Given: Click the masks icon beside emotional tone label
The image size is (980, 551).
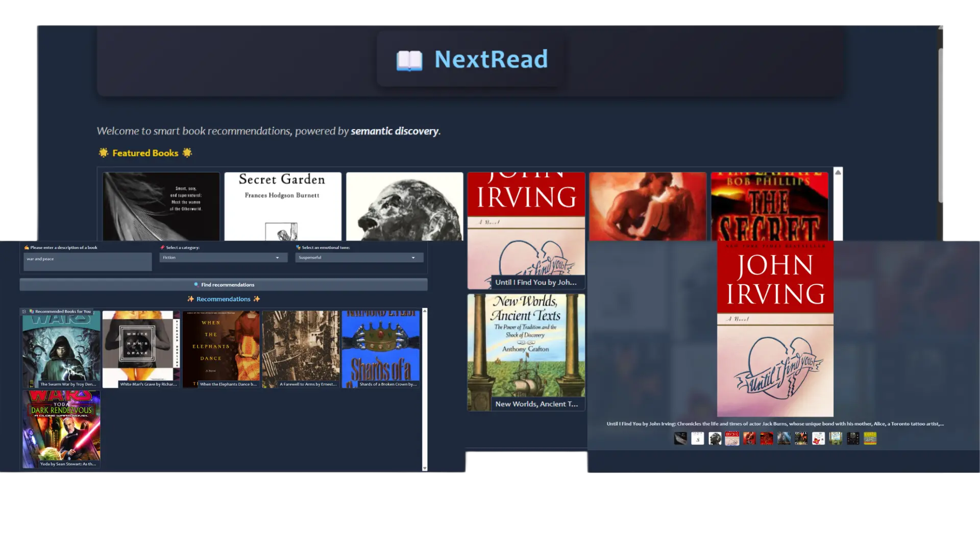Looking at the screenshot, I should point(298,247).
